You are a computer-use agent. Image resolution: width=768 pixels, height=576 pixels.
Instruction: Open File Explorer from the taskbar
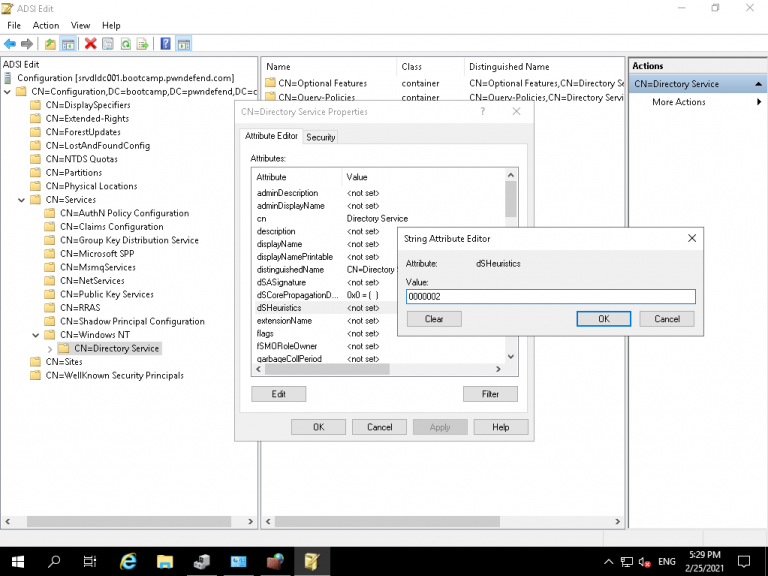tap(165, 561)
